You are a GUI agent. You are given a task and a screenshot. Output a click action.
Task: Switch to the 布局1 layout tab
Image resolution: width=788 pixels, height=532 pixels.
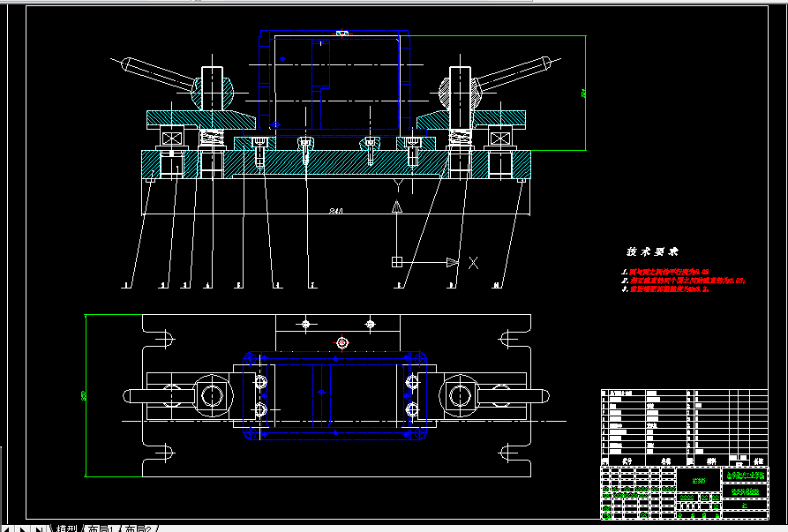coord(101,529)
